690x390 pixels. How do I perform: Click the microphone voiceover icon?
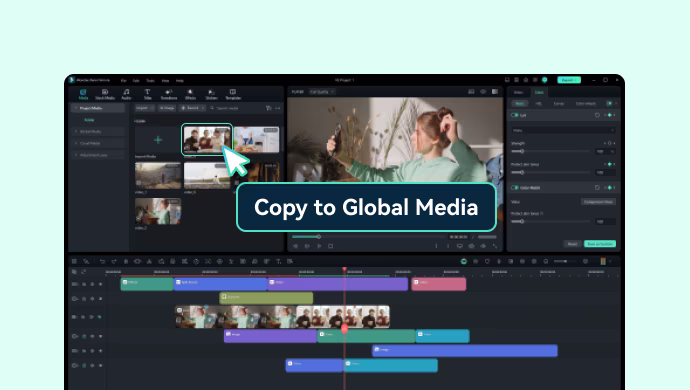499,261
